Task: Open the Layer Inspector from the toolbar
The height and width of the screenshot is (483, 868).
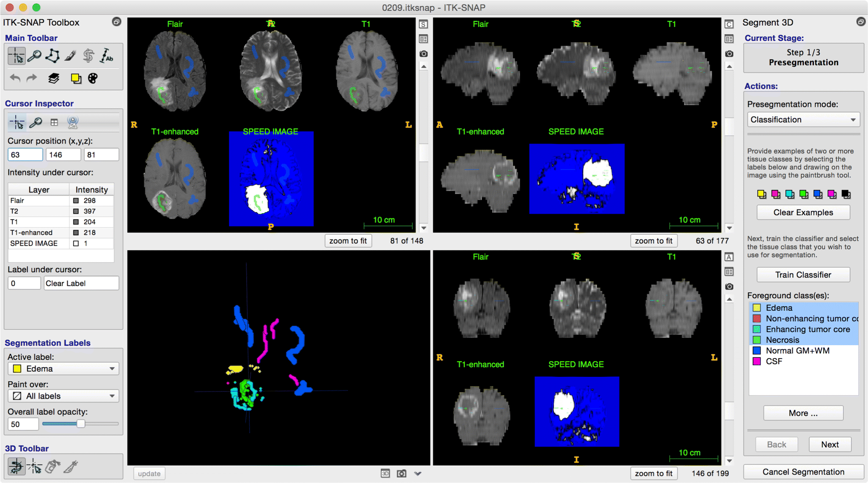Action: (x=54, y=78)
